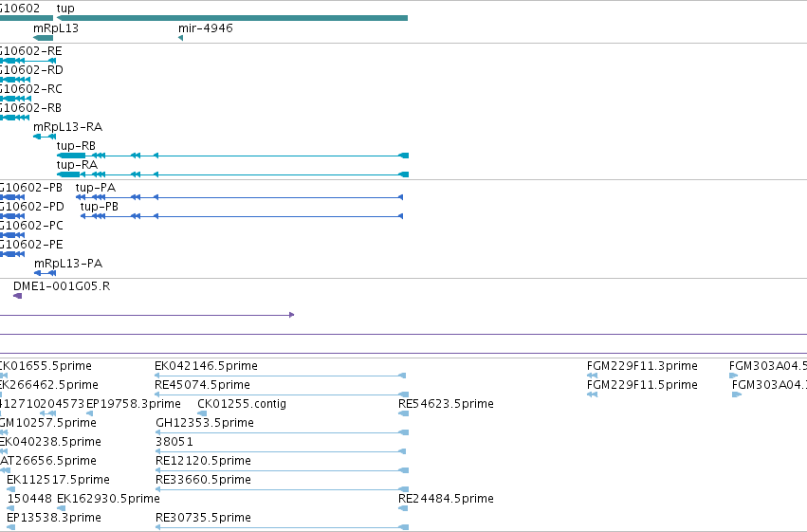807x532 pixels.
Task: Click the tup-RA transcript glyph line
Action: click(x=232, y=174)
